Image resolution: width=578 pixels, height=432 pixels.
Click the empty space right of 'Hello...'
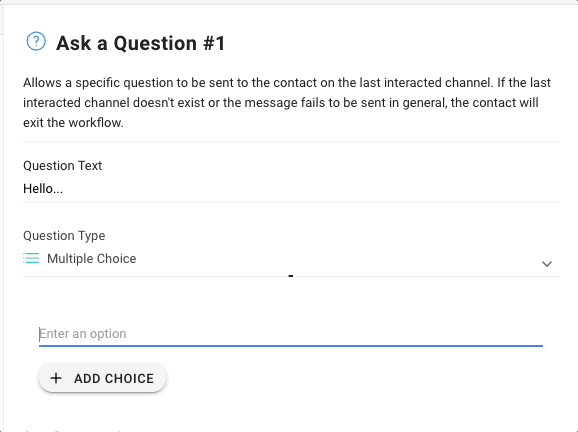pos(311,189)
